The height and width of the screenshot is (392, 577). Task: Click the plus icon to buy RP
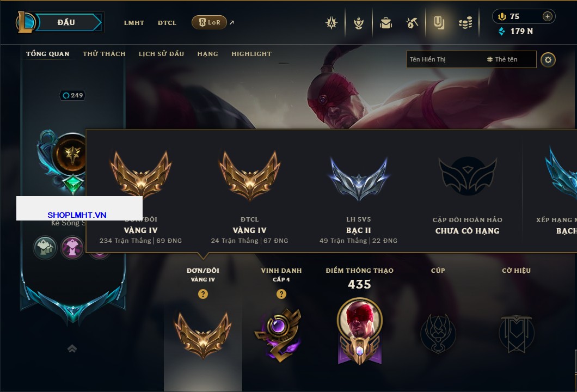[x=548, y=16]
